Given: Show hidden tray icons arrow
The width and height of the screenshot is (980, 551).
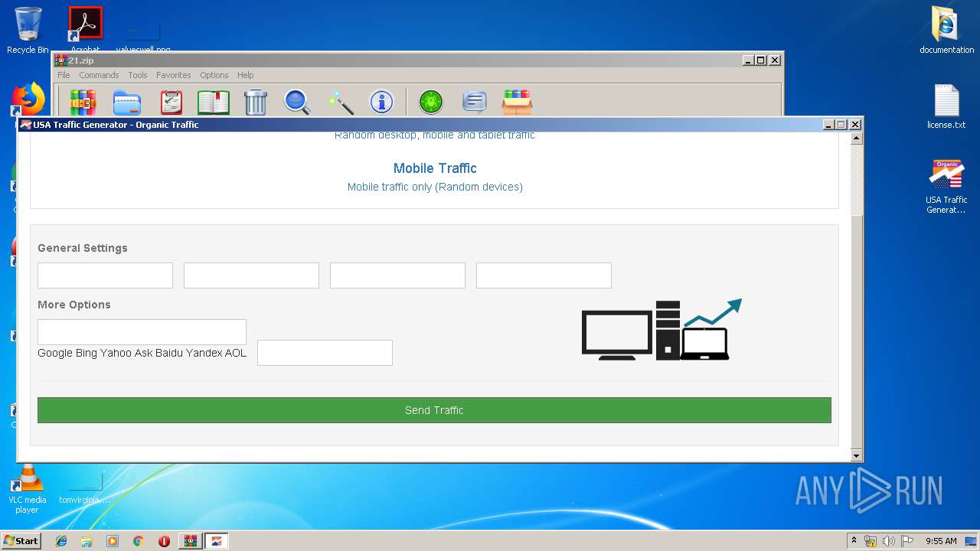Looking at the screenshot, I should click(x=854, y=541).
